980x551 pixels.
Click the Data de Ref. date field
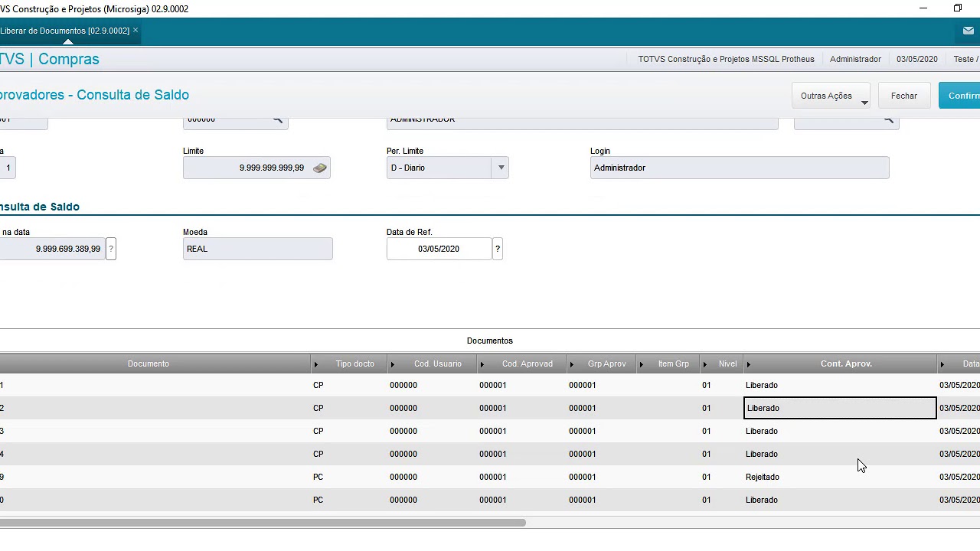pos(439,249)
